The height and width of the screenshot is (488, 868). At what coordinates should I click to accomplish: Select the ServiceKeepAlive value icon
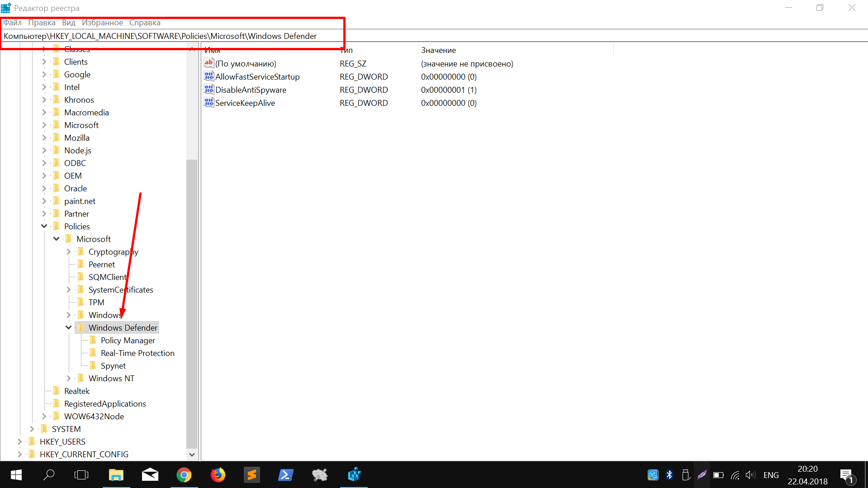pyautogui.click(x=209, y=103)
